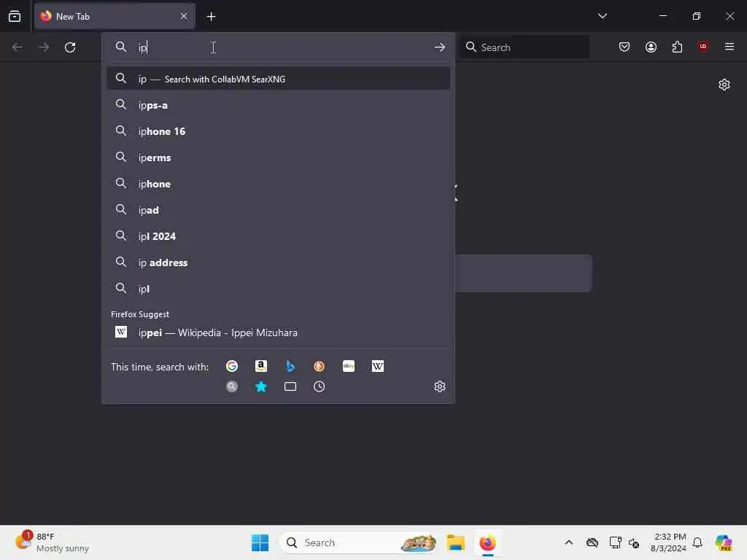
Task: Open new tab page personalize gear
Action: coord(724,85)
